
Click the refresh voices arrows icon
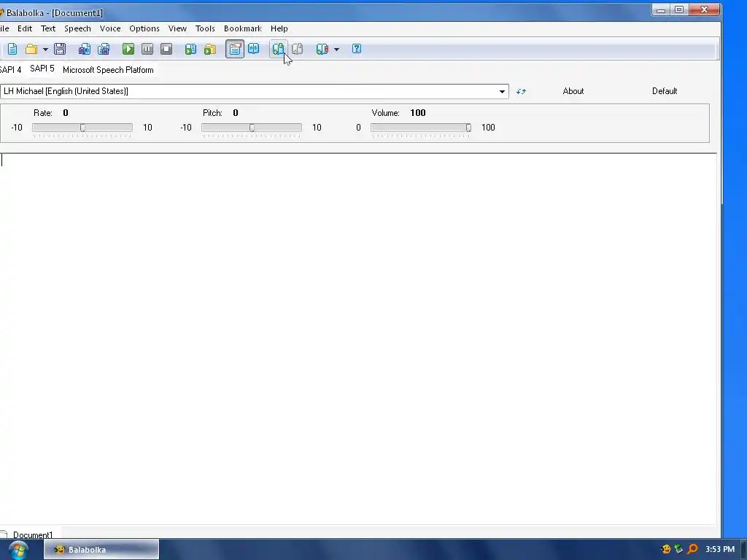521,91
